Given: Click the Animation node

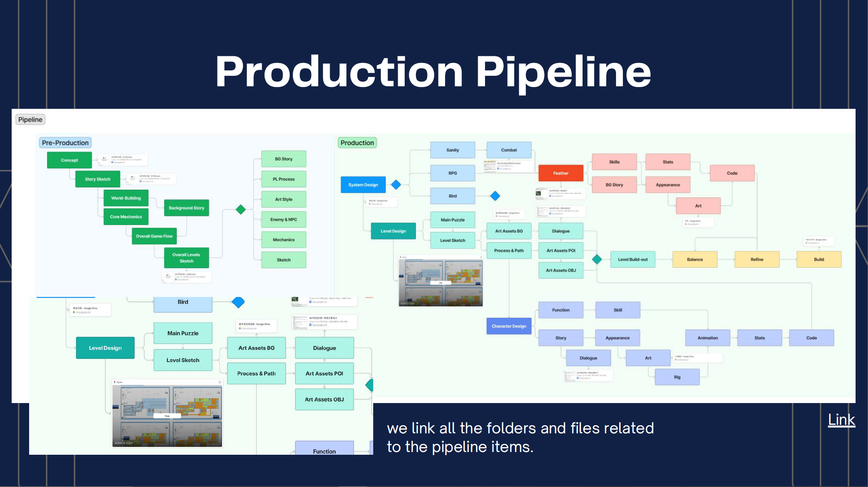Looking at the screenshot, I should tap(707, 338).
